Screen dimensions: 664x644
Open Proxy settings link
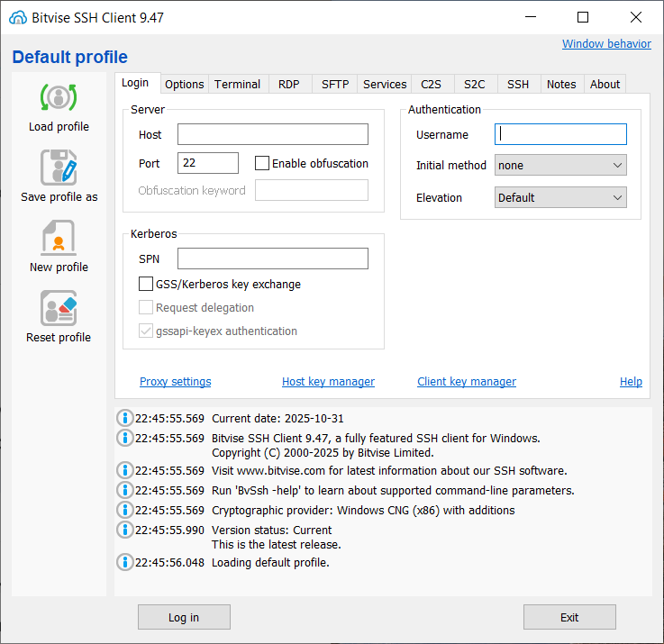(176, 382)
